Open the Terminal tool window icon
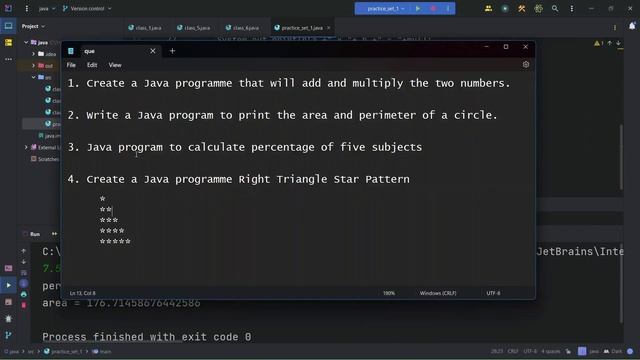This screenshot has width=640, height=360. point(8,269)
